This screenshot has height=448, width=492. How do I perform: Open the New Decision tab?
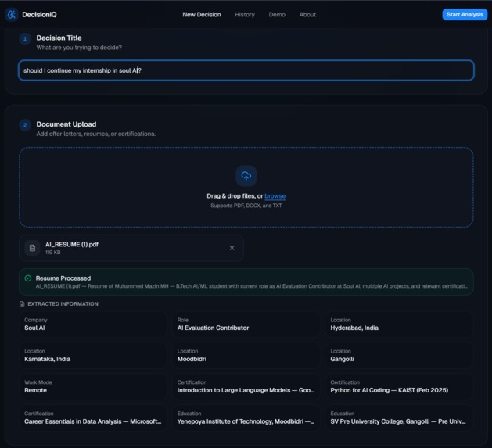(x=202, y=14)
